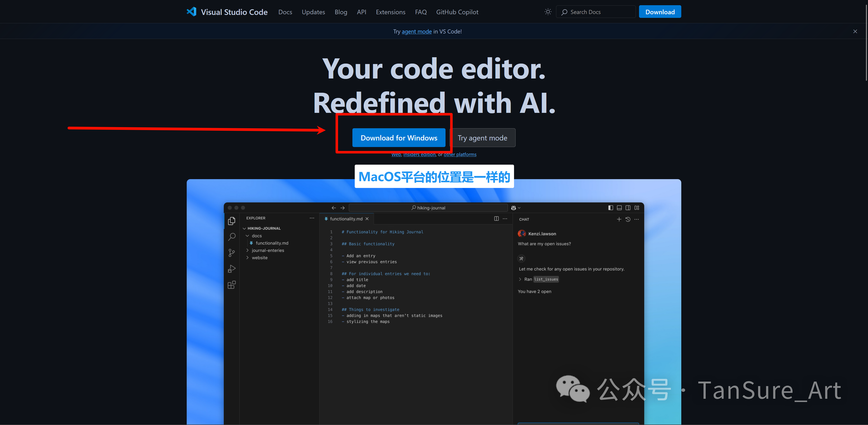Follow the other platforms link
Viewport: 868px width, 425px height.
click(460, 154)
